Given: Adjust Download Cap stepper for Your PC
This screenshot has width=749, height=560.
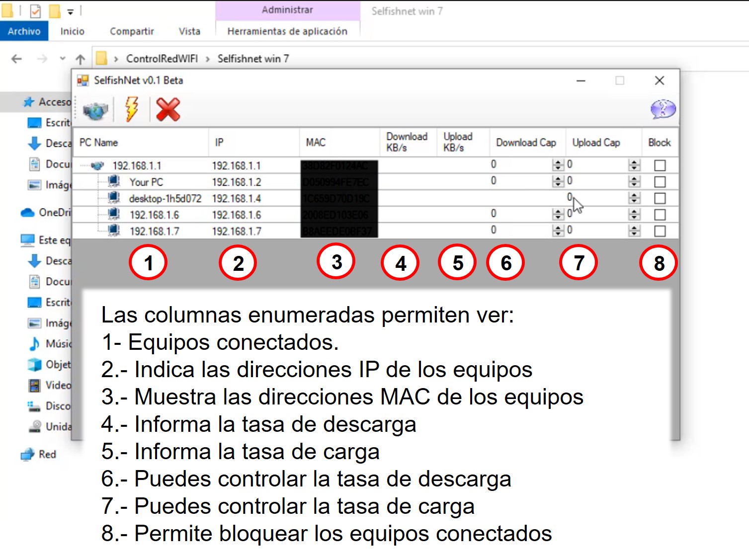Looking at the screenshot, I should click(x=558, y=181).
